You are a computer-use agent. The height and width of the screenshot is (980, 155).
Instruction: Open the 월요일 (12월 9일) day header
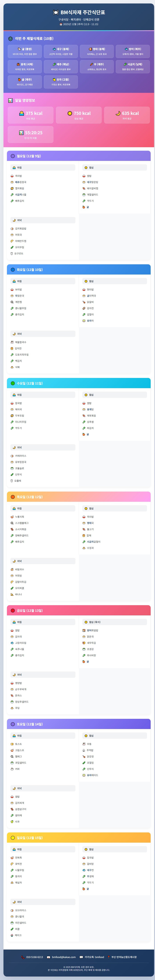(79, 156)
